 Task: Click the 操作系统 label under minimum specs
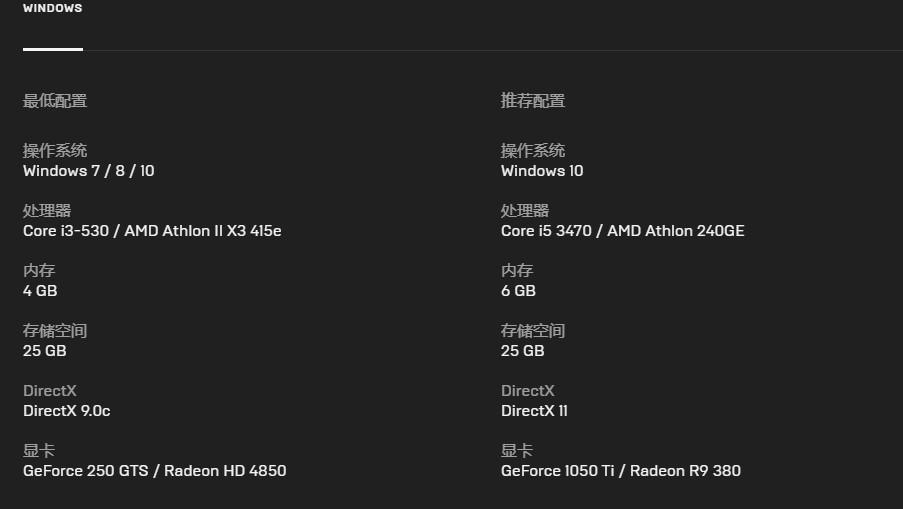[55, 151]
